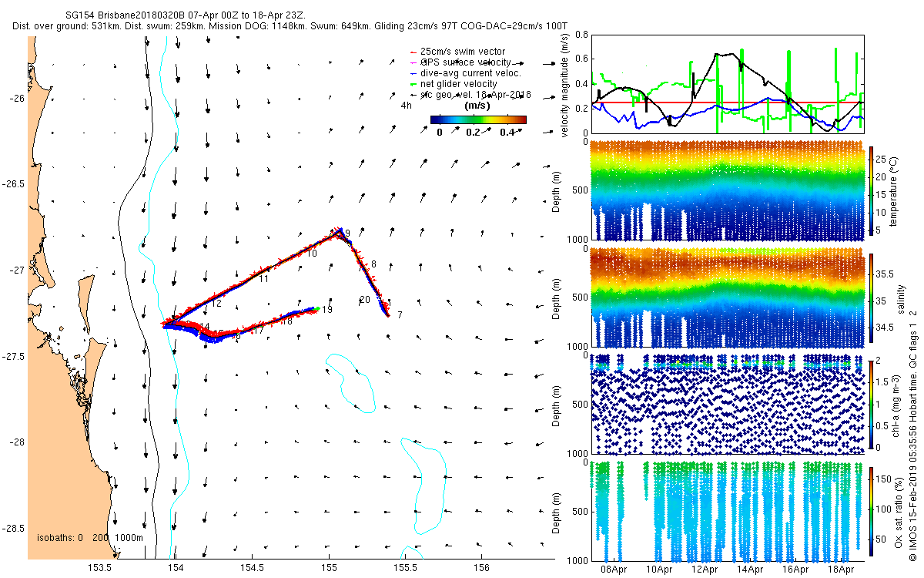Click day marker '7' at the track start
924x578 pixels.
coord(400,315)
